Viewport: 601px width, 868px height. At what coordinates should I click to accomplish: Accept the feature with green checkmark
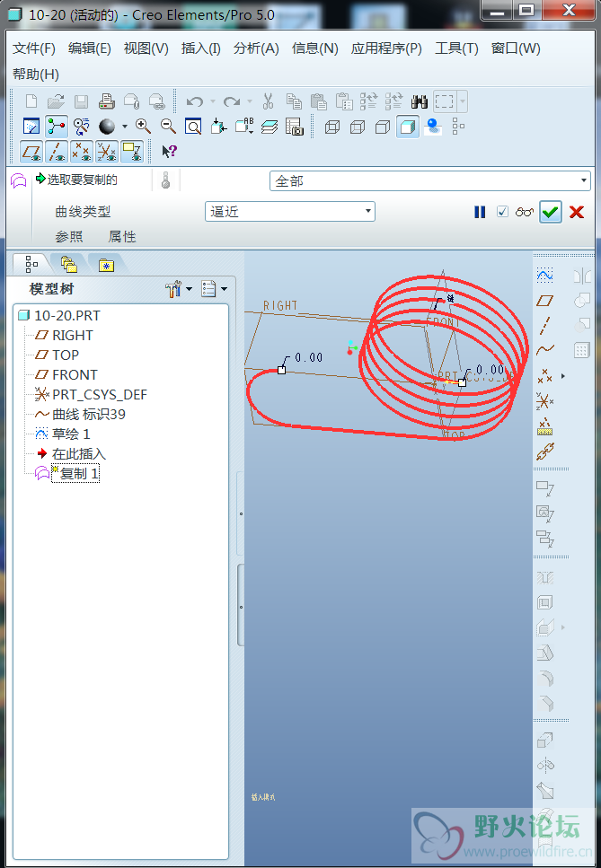click(550, 212)
